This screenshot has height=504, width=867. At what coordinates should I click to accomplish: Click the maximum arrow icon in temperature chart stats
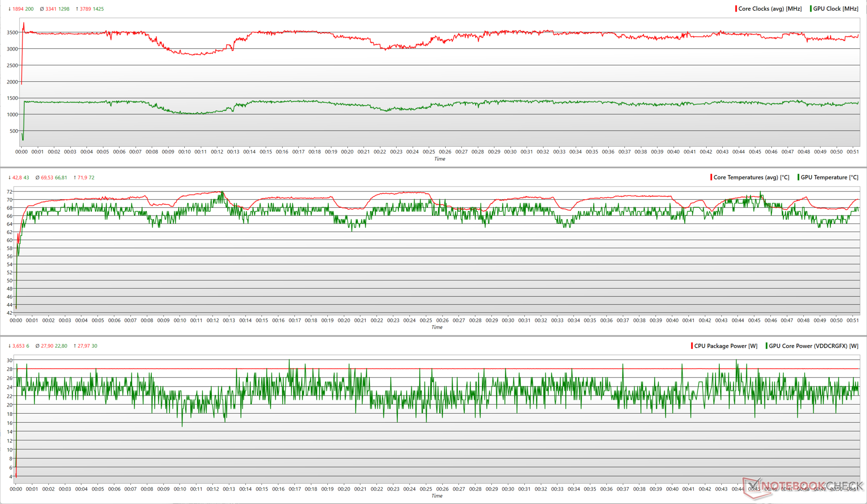pyautogui.click(x=75, y=177)
